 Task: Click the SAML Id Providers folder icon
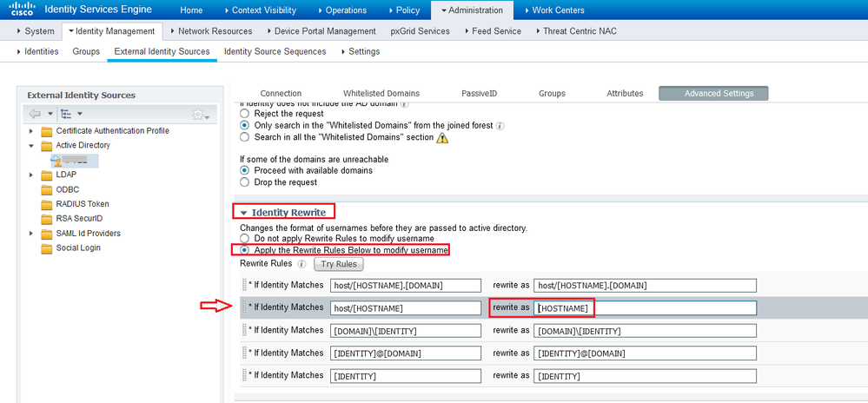(x=47, y=234)
